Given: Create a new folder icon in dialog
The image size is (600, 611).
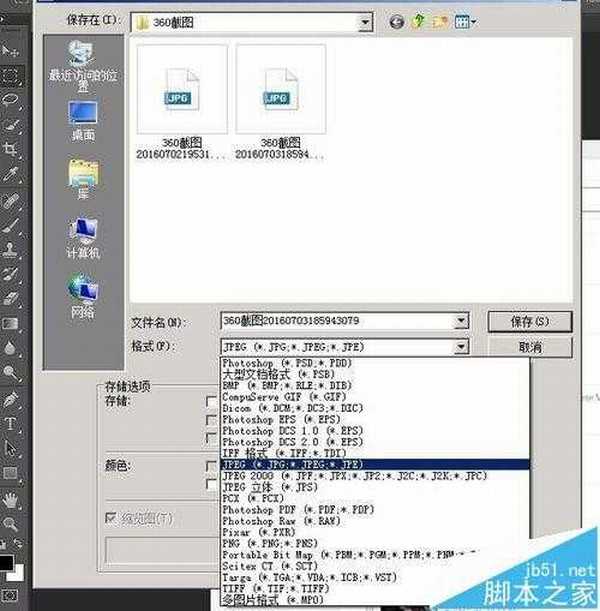Looking at the screenshot, I should 440,22.
